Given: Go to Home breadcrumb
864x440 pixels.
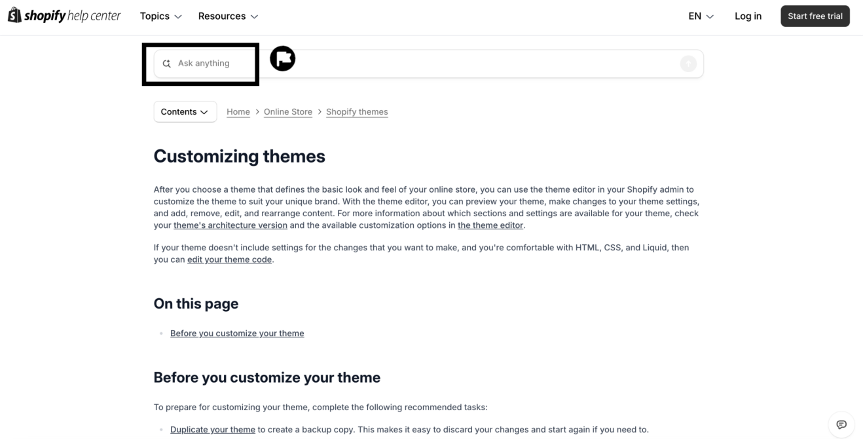Looking at the screenshot, I should pos(238,112).
